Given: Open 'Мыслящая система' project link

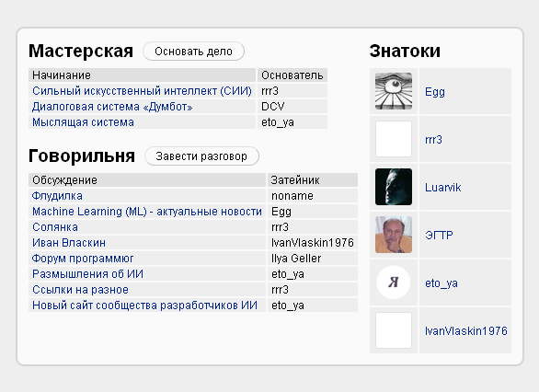Looking at the screenshot, I should (83, 122).
